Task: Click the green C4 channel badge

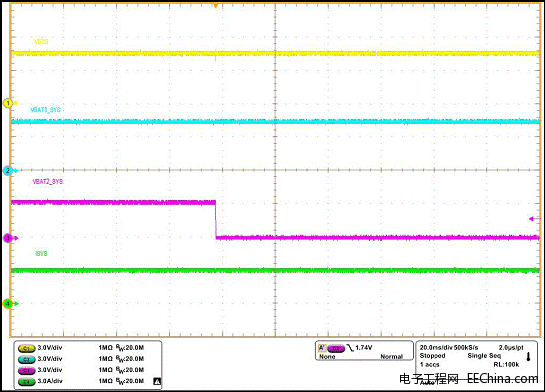Action: 26,382
